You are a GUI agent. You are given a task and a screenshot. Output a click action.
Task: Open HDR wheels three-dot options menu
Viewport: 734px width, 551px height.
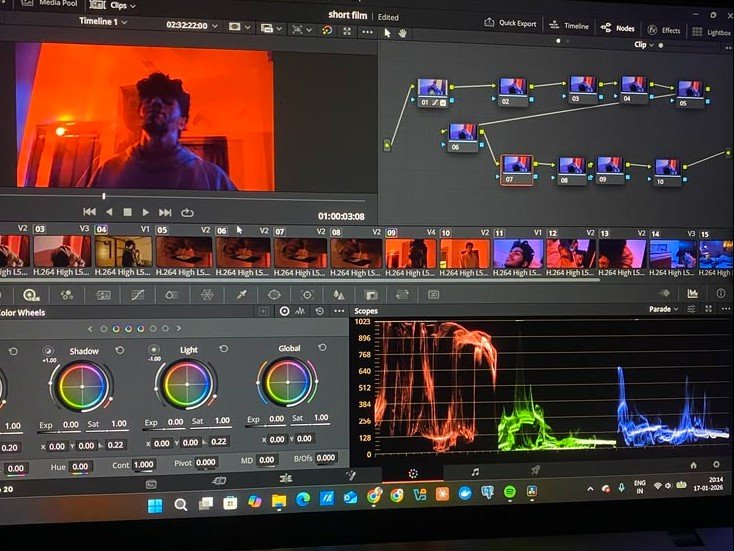(x=339, y=311)
